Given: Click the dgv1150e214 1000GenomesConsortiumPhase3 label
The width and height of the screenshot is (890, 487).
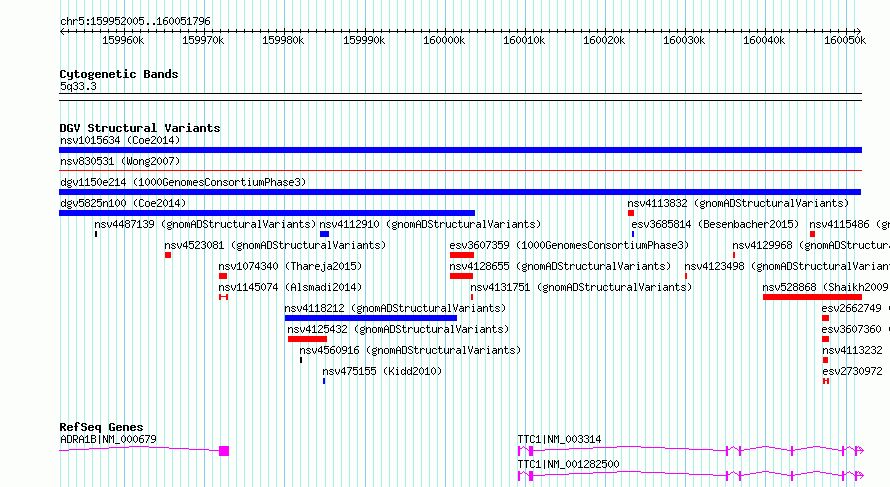Looking at the screenshot, I should [x=183, y=182].
